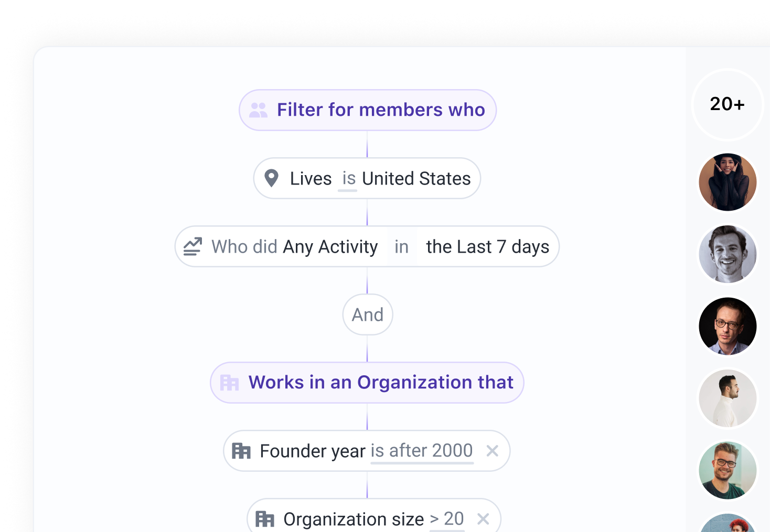Edit the '> 20' organization size value

(447, 519)
